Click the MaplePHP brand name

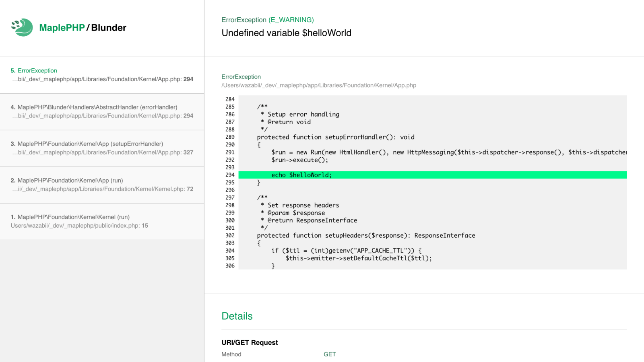(x=62, y=28)
